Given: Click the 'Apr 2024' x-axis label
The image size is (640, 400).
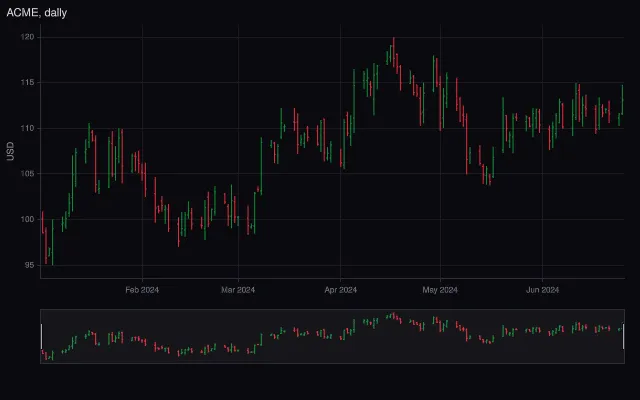Looking at the screenshot, I should 340,290.
